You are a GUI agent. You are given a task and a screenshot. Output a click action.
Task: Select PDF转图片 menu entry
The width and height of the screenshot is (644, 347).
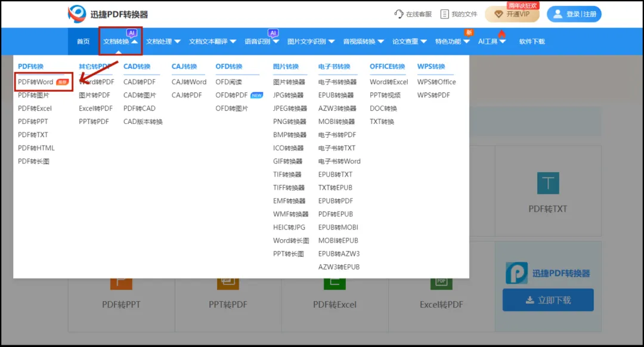pos(33,95)
